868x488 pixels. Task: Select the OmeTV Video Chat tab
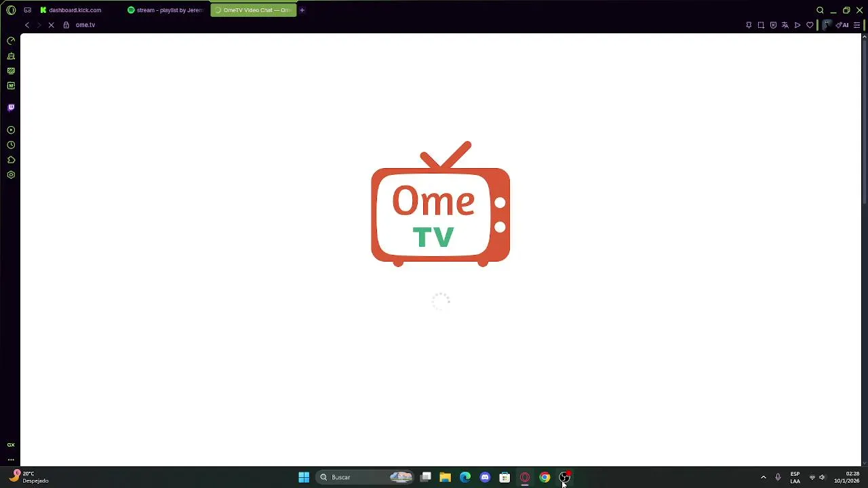click(254, 10)
